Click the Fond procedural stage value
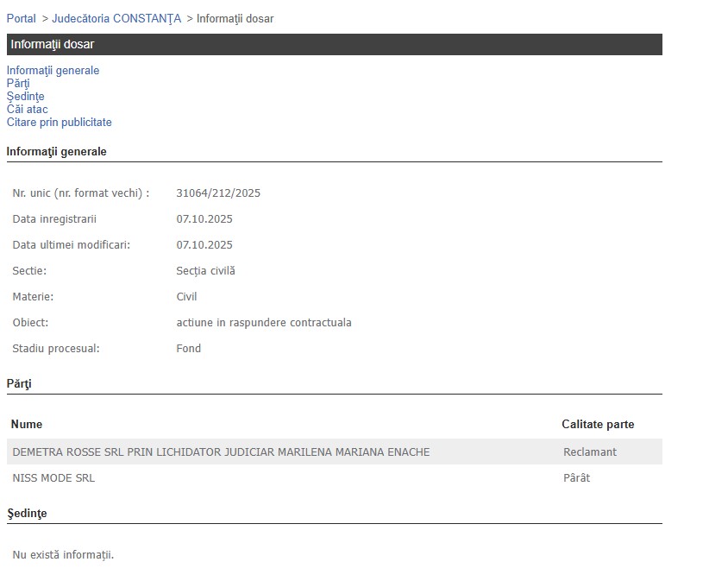The width and height of the screenshot is (728, 581). pos(188,349)
